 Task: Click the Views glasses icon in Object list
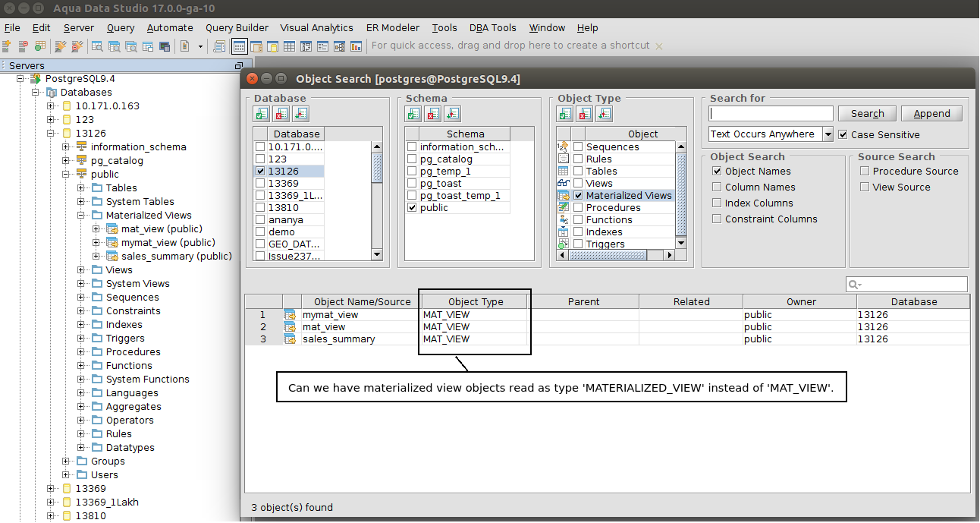click(x=563, y=183)
